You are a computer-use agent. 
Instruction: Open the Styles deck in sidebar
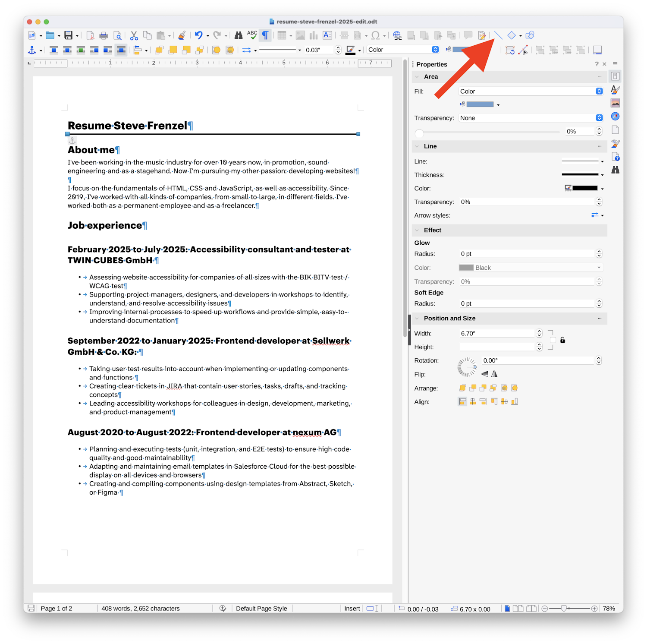click(615, 90)
